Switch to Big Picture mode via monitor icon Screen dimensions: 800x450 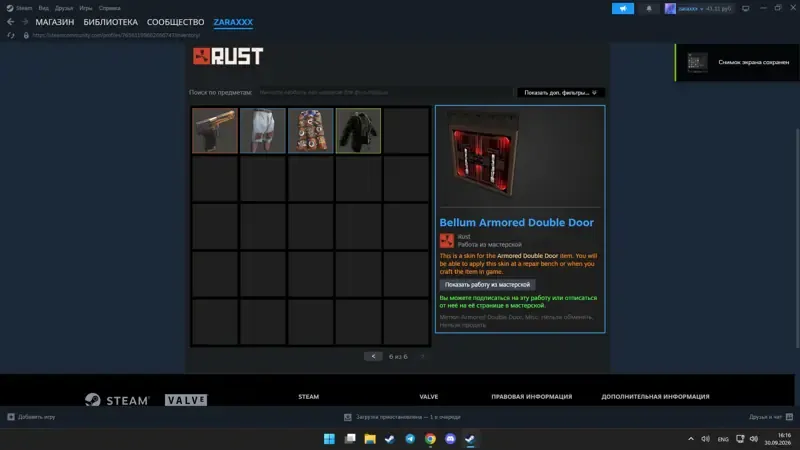(745, 8)
